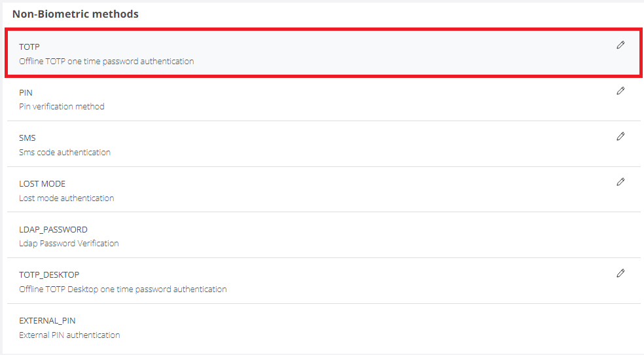Edit the LOST MODE method settings
Viewport: 644px width, 355px height.
coord(620,182)
